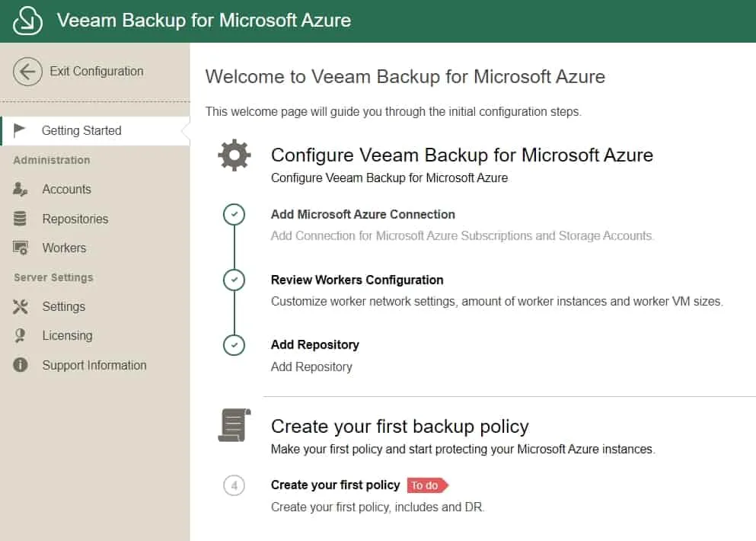Click the Veeam logo icon in header
The image size is (756, 541).
pos(27,21)
